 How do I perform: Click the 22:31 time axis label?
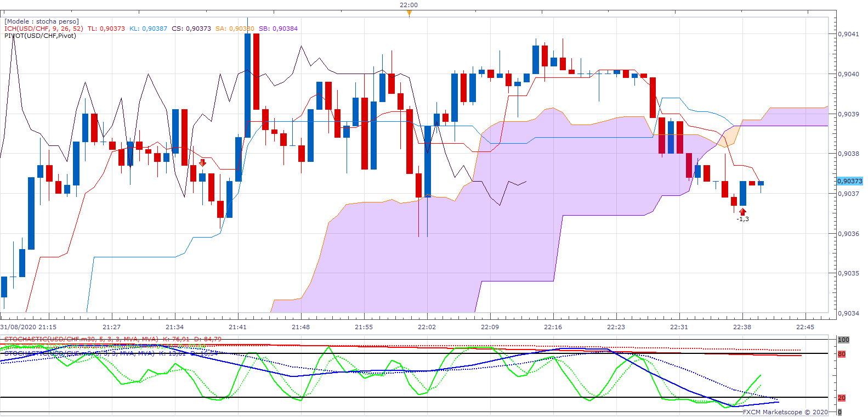679,327
